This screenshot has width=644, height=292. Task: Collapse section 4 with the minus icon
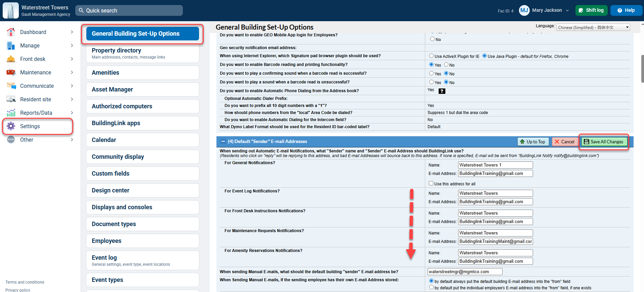(x=223, y=142)
